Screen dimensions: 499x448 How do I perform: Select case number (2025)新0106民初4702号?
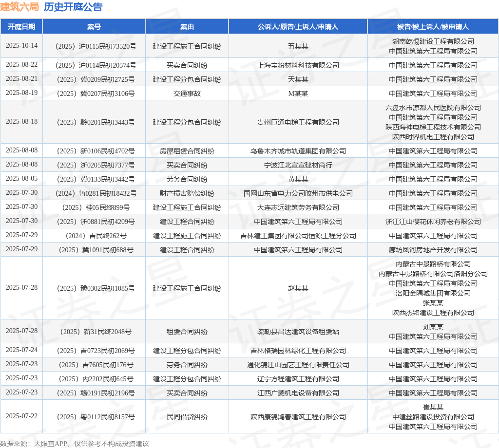pyautogui.click(x=96, y=151)
